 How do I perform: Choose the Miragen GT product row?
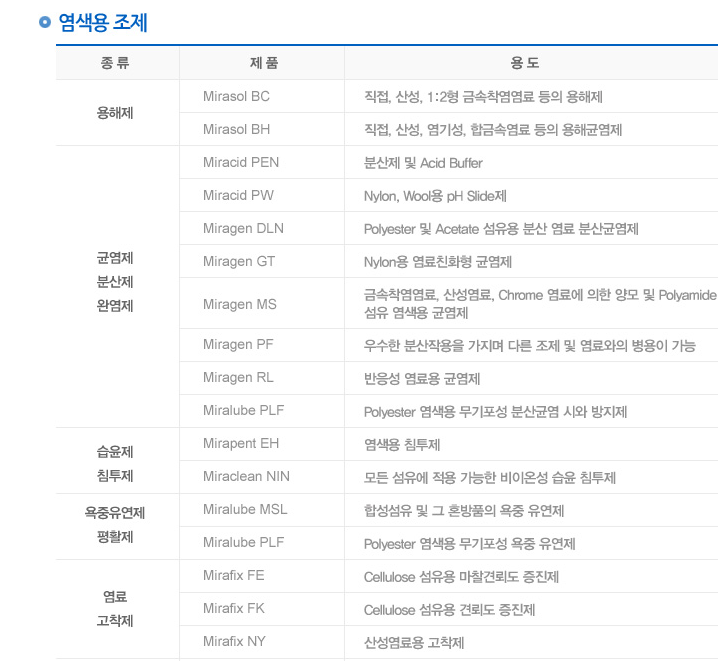(x=239, y=261)
